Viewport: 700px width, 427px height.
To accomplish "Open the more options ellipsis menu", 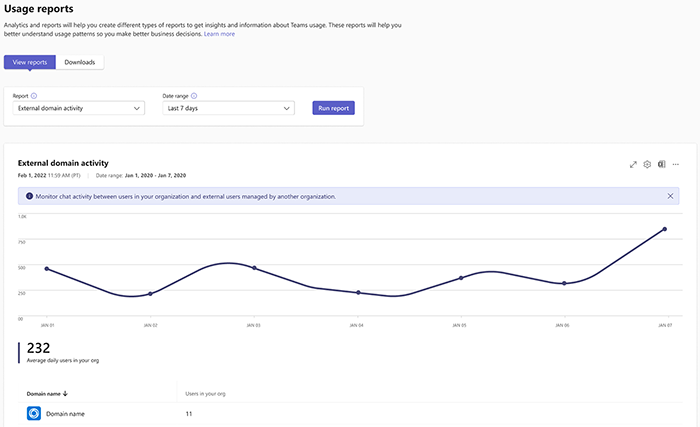I will [x=675, y=164].
